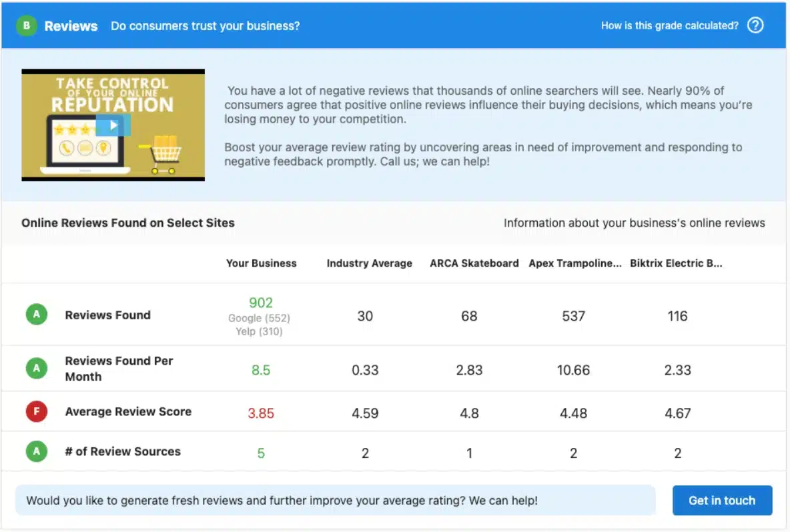The image size is (790, 532).
Task: Click the A badge beside Reviews Found
Action: pyautogui.click(x=37, y=313)
